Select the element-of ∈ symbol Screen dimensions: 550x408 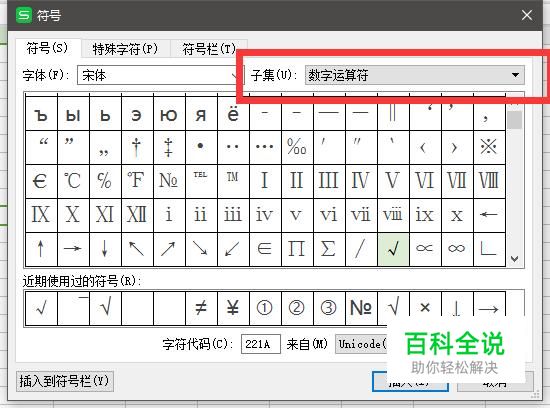pos(265,249)
